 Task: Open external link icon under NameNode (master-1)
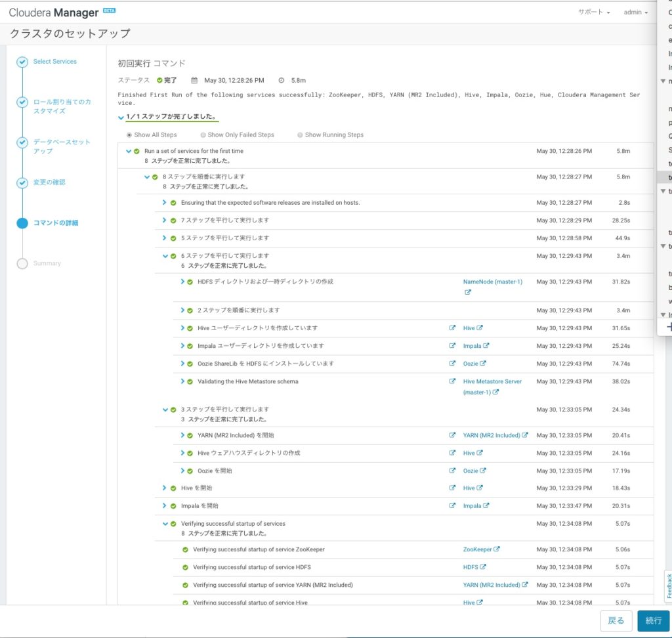pos(467,292)
